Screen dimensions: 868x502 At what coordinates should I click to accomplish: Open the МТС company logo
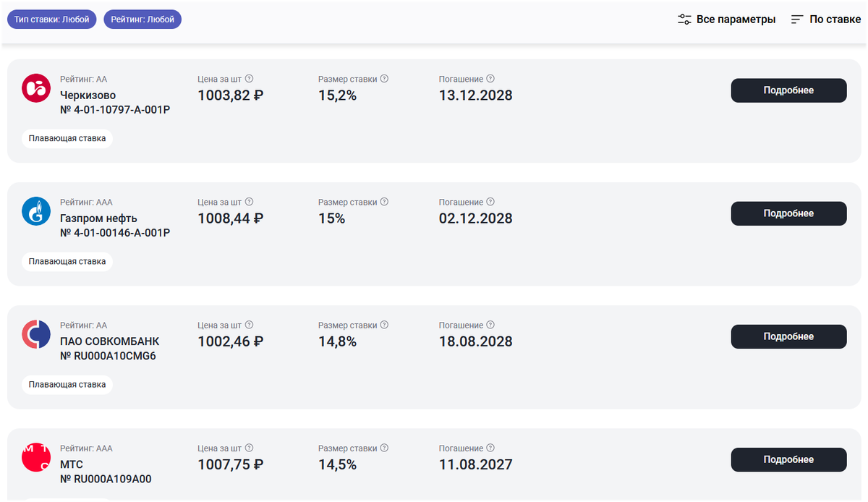(36, 457)
